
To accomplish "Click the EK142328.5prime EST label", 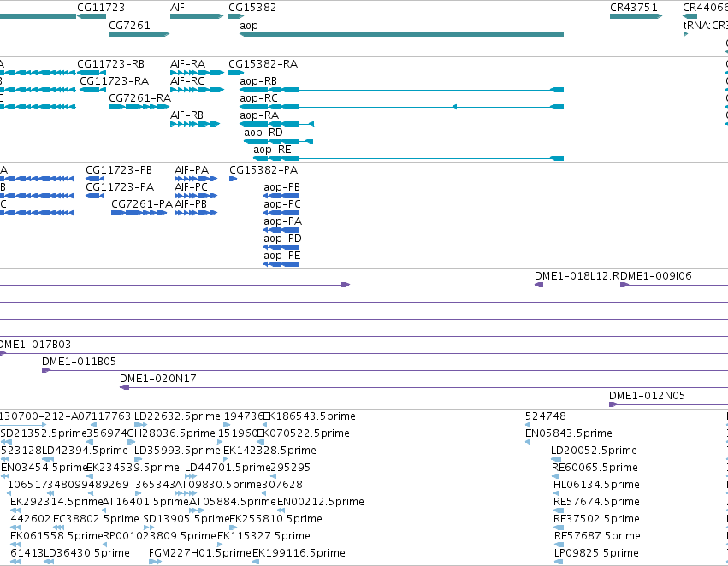I will click(x=269, y=451).
